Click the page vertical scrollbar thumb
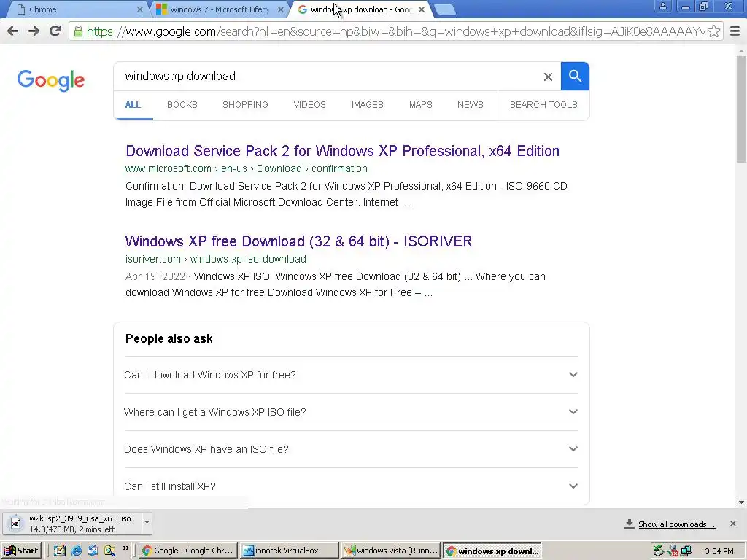This screenshot has width=747, height=560. click(x=741, y=109)
